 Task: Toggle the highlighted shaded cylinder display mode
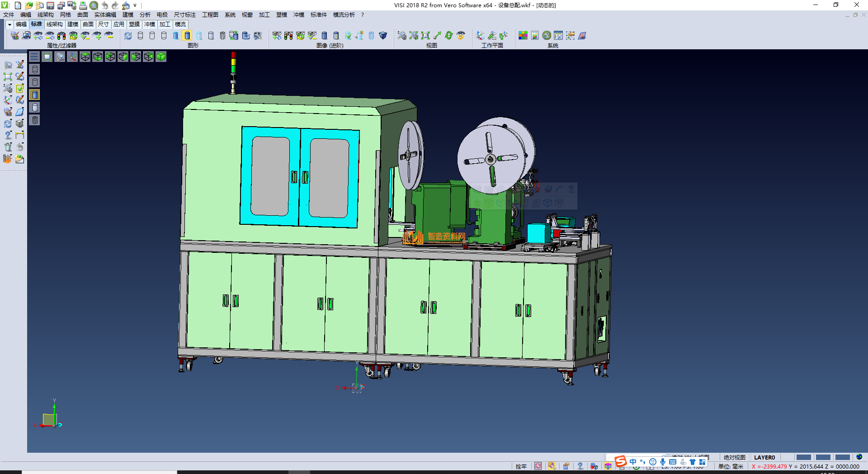pyautogui.click(x=187, y=36)
